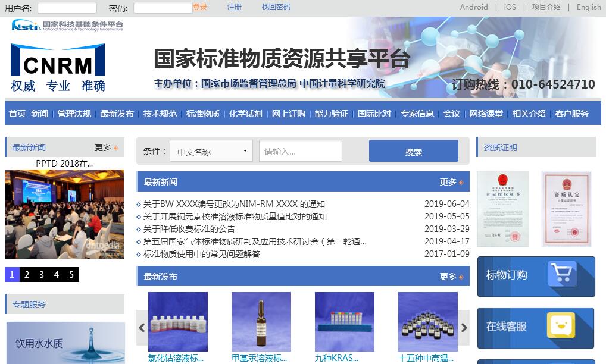The image size is (606, 364).
Task: Open the 标准物质 navigation menu
Action: [x=202, y=114]
